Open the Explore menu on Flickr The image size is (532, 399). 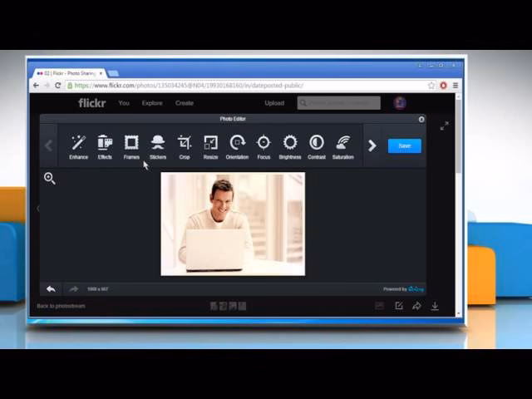tap(152, 103)
